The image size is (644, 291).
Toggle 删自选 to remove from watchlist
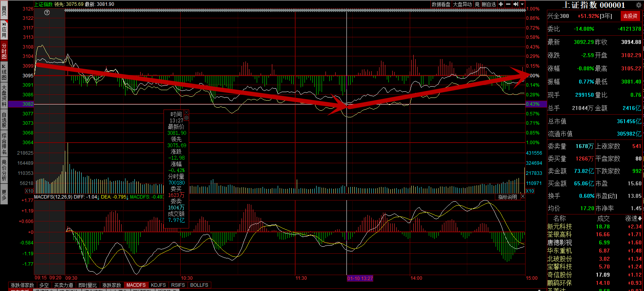coord(489,4)
